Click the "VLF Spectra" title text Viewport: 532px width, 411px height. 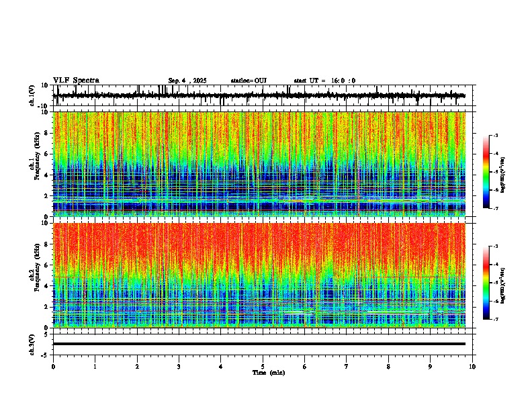pos(76,80)
